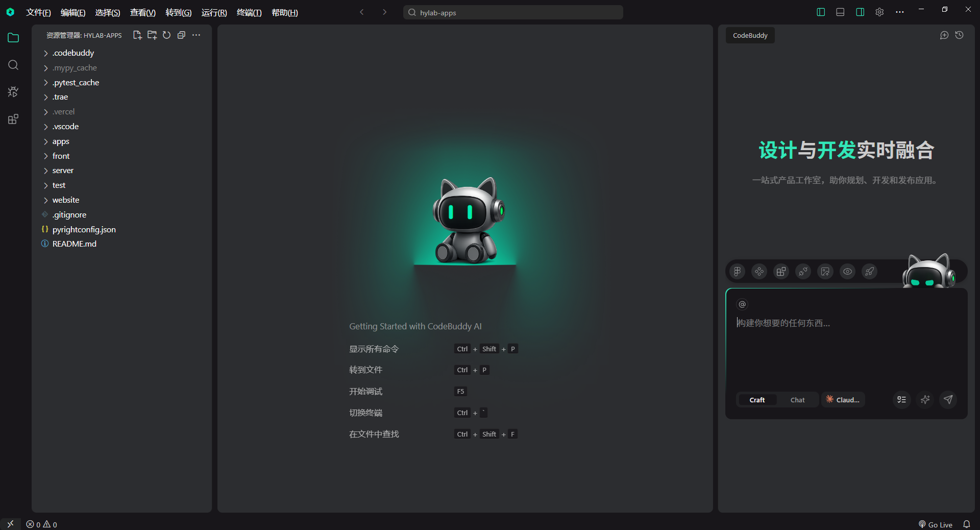The width and height of the screenshot is (980, 530).
Task: Click the rocket deploy icon
Action: pyautogui.click(x=870, y=272)
